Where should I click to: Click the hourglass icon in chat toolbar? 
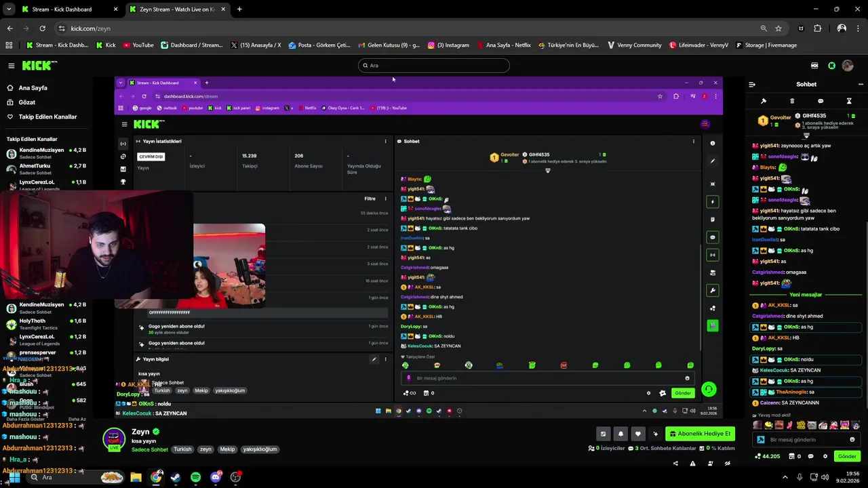pos(849,101)
